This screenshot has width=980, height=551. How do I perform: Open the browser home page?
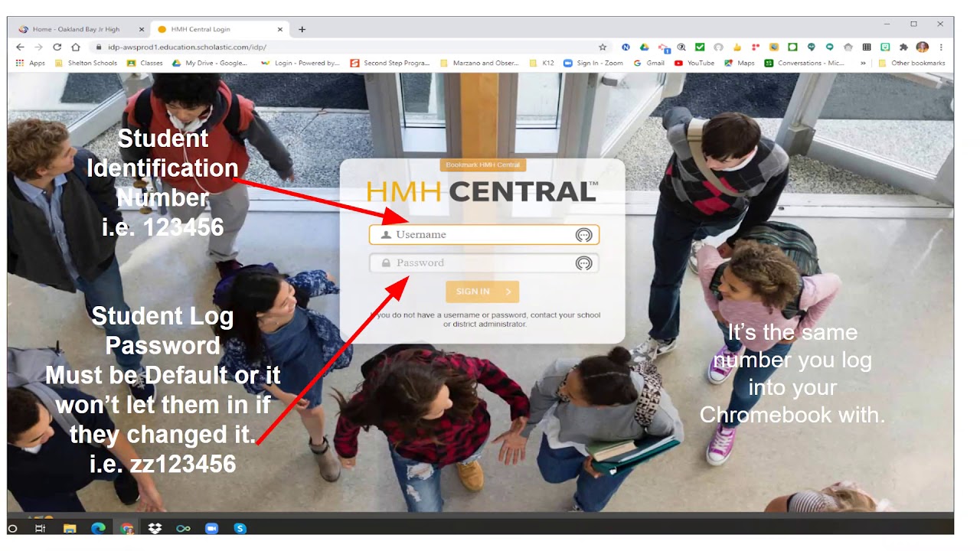click(75, 47)
